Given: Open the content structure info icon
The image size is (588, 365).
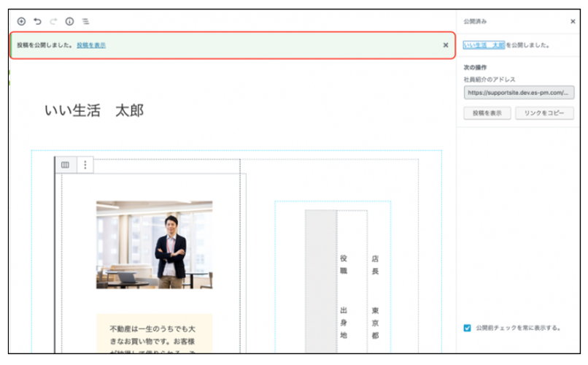Looking at the screenshot, I should [69, 22].
